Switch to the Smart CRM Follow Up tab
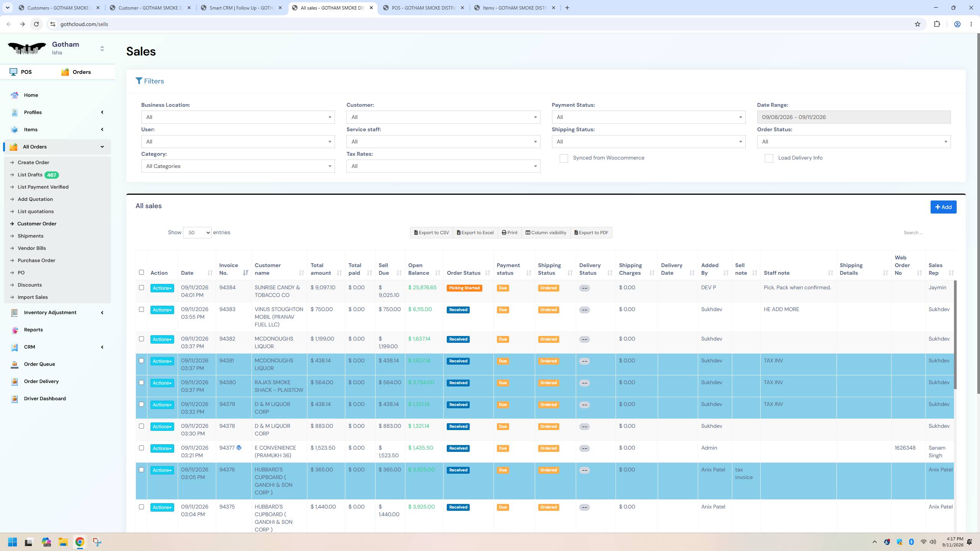Image resolution: width=980 pixels, height=551 pixels. click(242, 8)
